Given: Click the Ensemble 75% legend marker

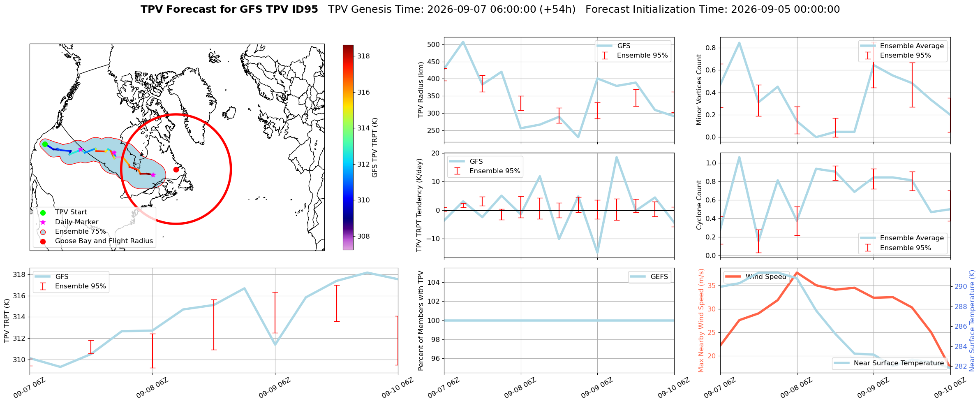Looking at the screenshot, I should (43, 232).
